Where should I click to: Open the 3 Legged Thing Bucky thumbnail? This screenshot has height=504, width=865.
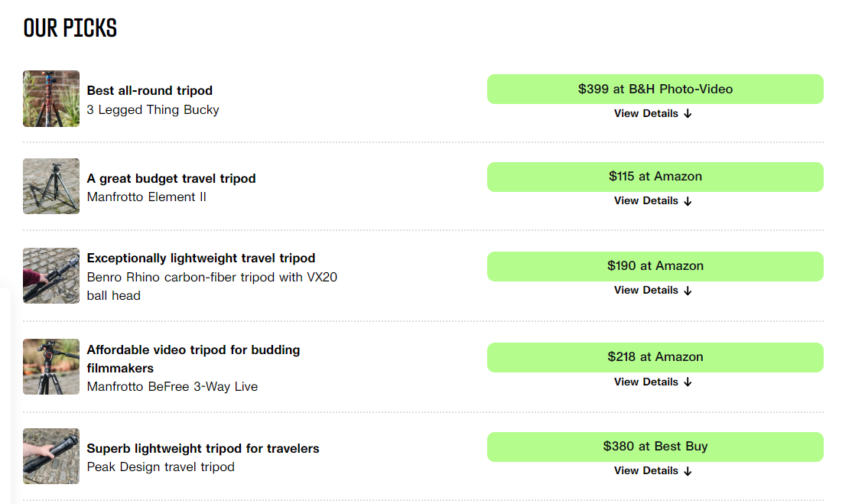pos(50,99)
